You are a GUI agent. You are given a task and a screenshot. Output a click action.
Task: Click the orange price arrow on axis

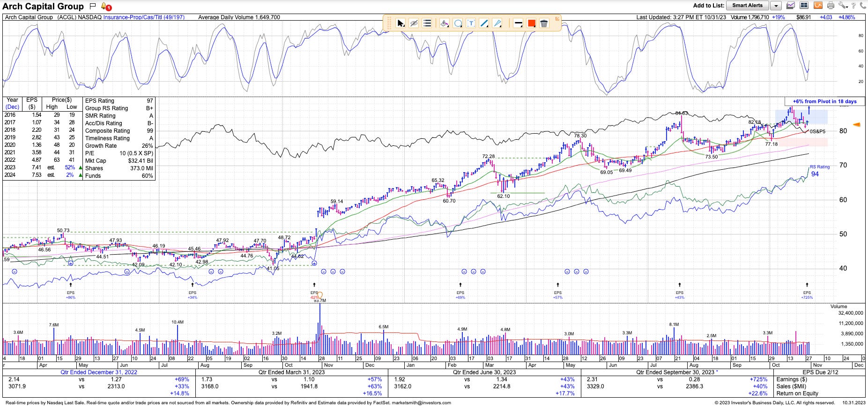(857, 125)
